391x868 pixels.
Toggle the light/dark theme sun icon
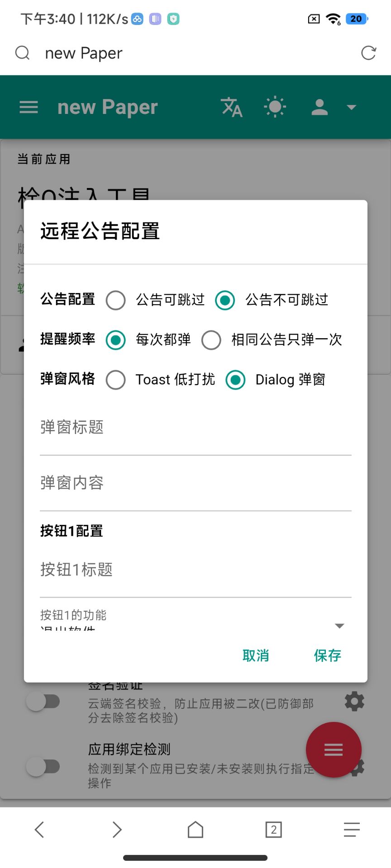(275, 107)
